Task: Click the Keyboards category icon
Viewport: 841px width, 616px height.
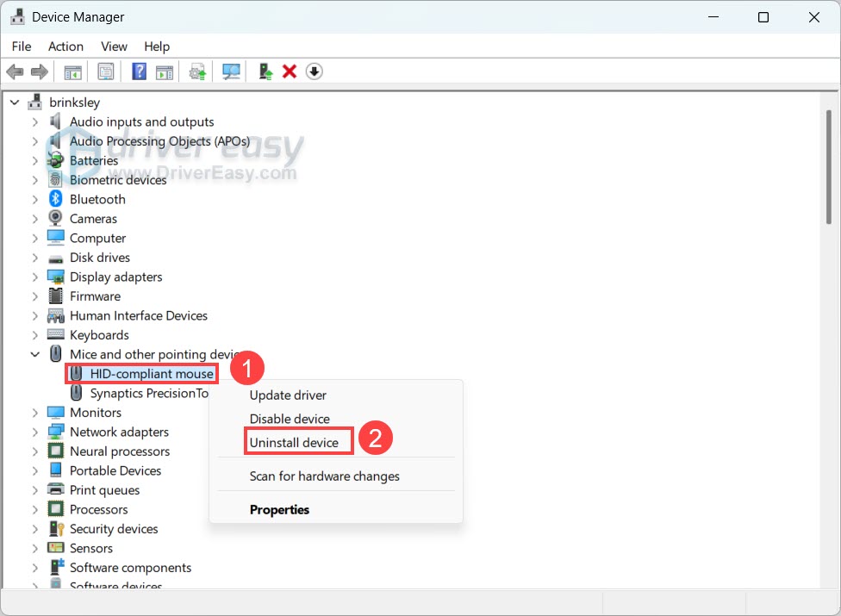Action: tap(56, 334)
